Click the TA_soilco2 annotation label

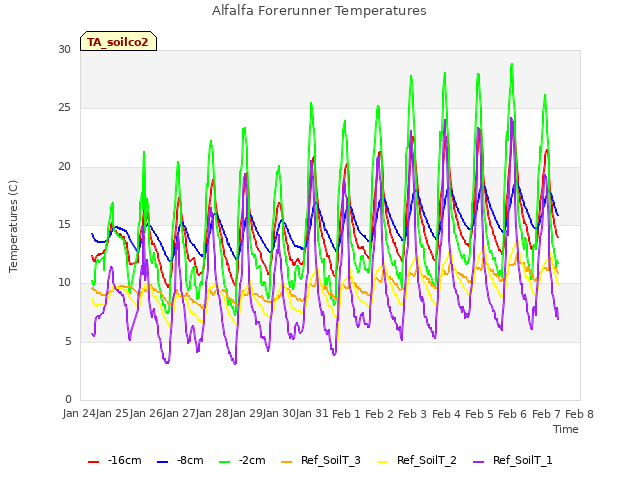(118, 41)
